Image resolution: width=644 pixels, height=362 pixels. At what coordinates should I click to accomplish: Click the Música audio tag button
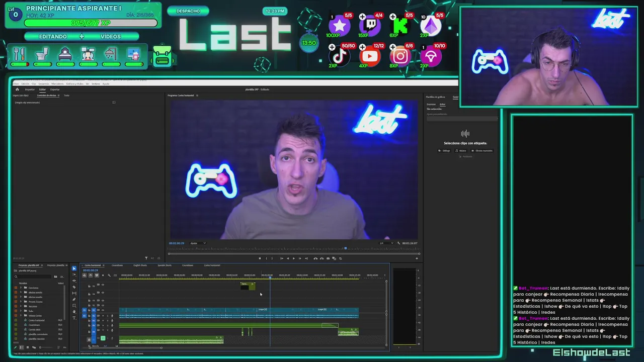461,150
